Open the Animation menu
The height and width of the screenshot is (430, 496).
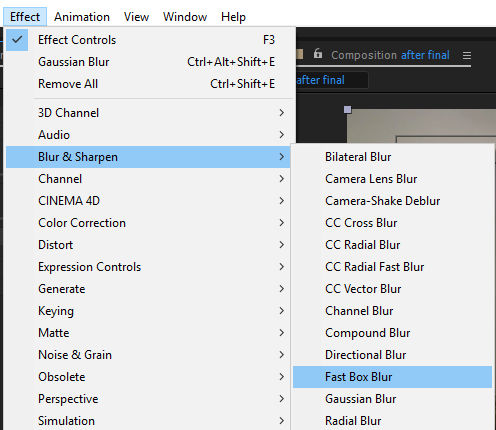coord(82,17)
